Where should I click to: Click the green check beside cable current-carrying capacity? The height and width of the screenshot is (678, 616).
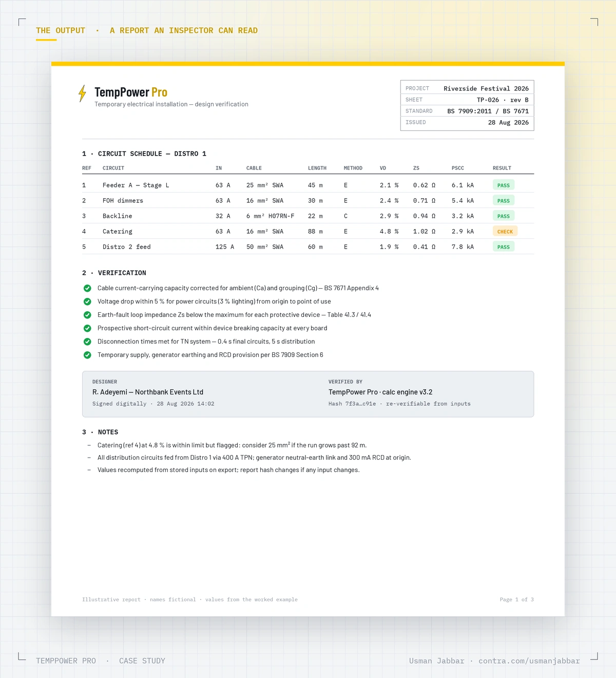click(87, 288)
